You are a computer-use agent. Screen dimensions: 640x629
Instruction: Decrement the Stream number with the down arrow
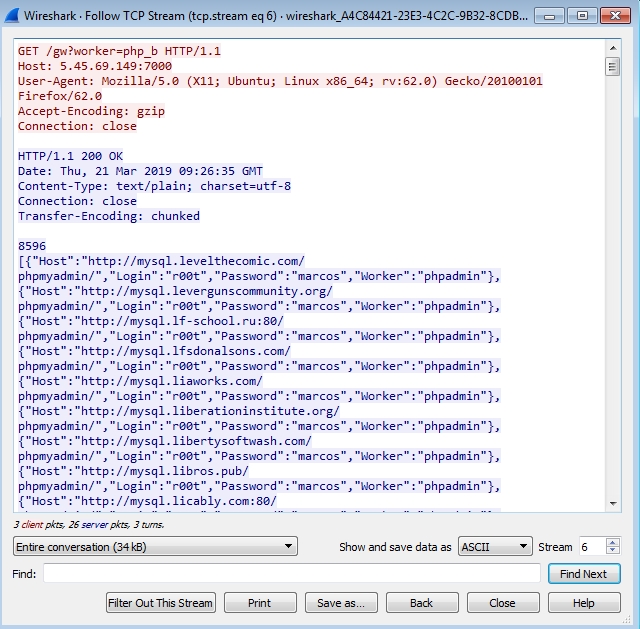[x=613, y=551]
